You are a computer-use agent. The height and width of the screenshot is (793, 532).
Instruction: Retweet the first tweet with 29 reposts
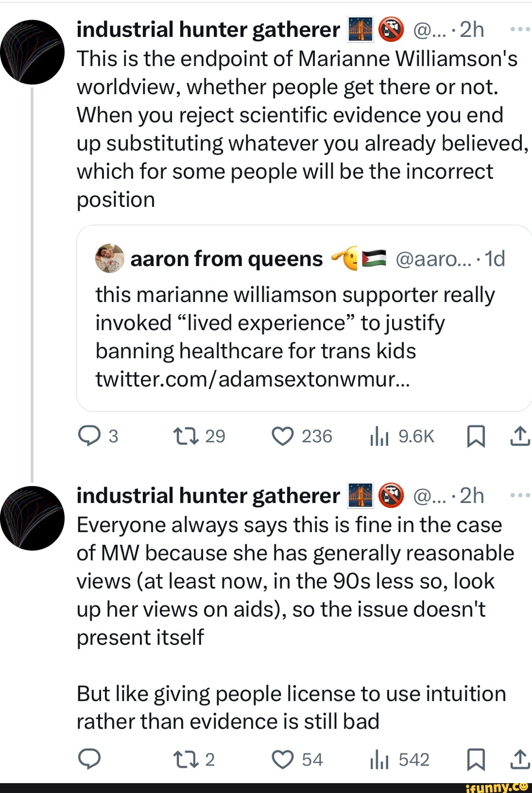click(x=186, y=436)
